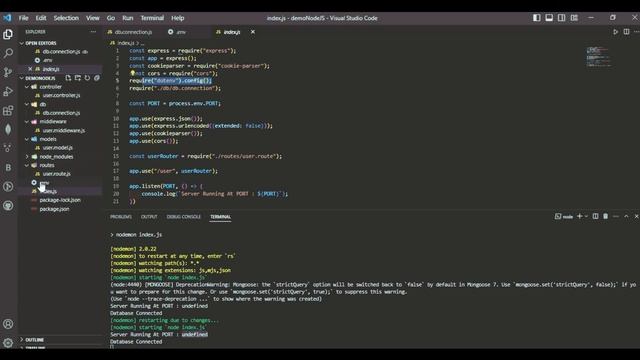This screenshot has height=360, width=640.
Task: Open the Search view in activity bar
Action: point(8,53)
